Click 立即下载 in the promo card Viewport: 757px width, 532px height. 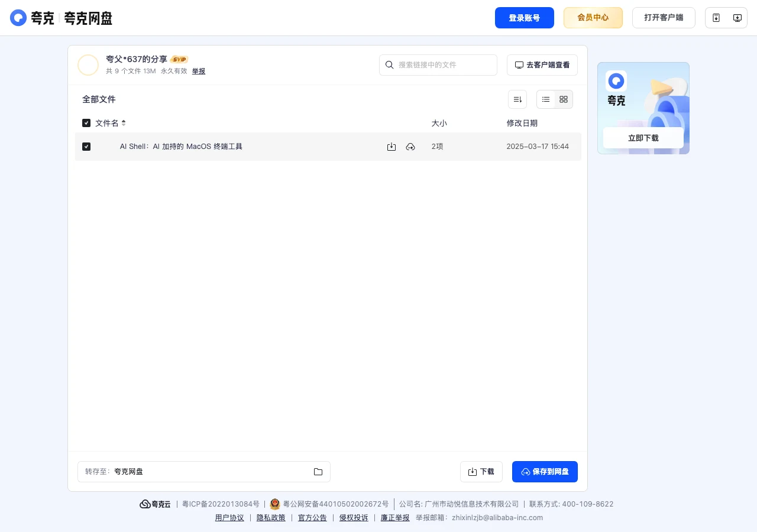(x=643, y=138)
